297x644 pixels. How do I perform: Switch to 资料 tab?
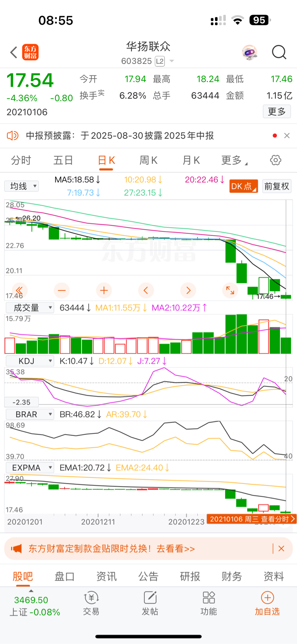pyautogui.click(x=274, y=577)
